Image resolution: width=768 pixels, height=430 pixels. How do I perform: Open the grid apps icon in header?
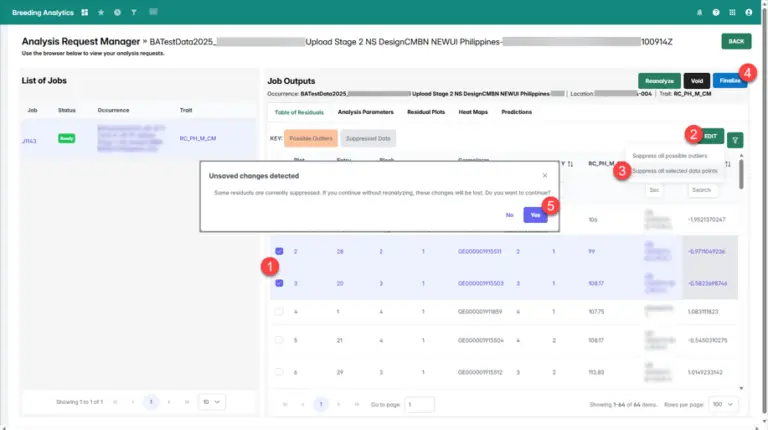[85, 12]
